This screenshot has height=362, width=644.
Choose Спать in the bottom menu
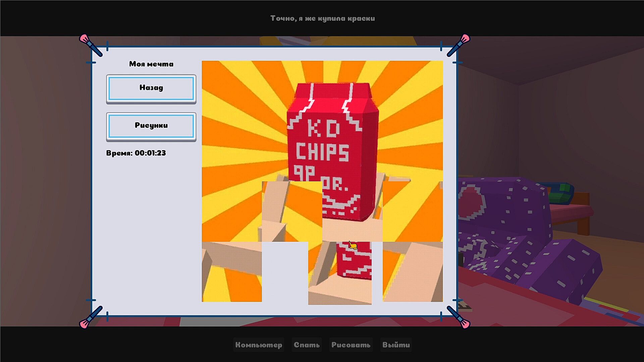tap(307, 345)
